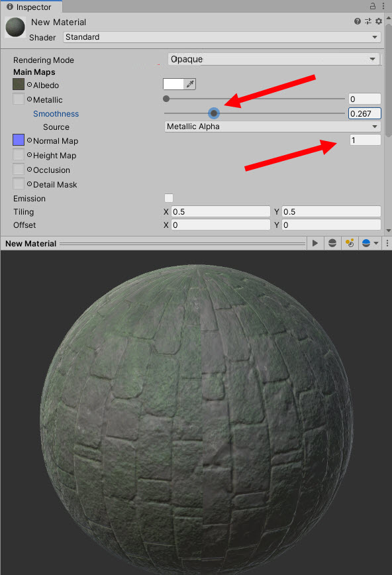Image resolution: width=392 pixels, height=575 pixels.
Task: Click the Metallic slider handle
Action: click(166, 99)
